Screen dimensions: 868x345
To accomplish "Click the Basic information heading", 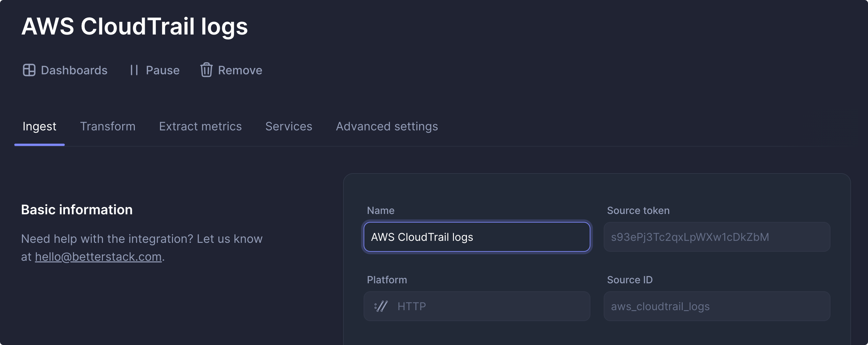I will (x=77, y=210).
